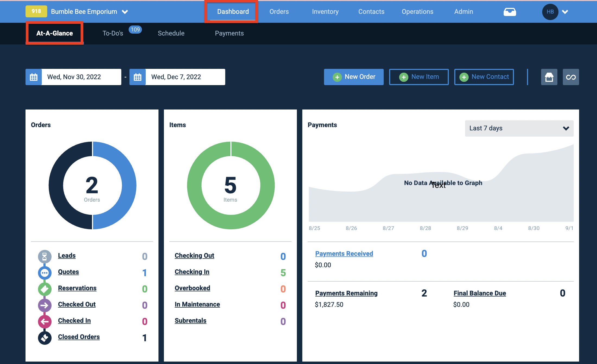Click the Checked Out arrow icon
Image resolution: width=597 pixels, height=364 pixels.
click(x=45, y=305)
